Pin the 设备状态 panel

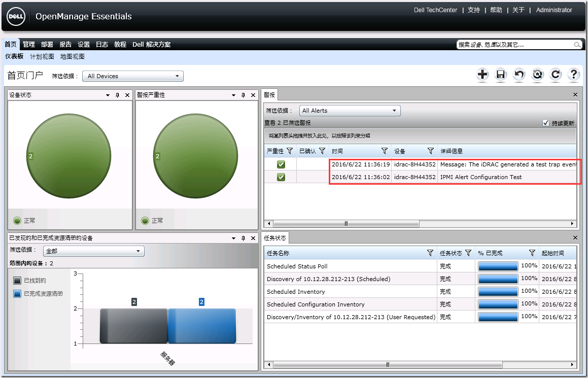[117, 95]
